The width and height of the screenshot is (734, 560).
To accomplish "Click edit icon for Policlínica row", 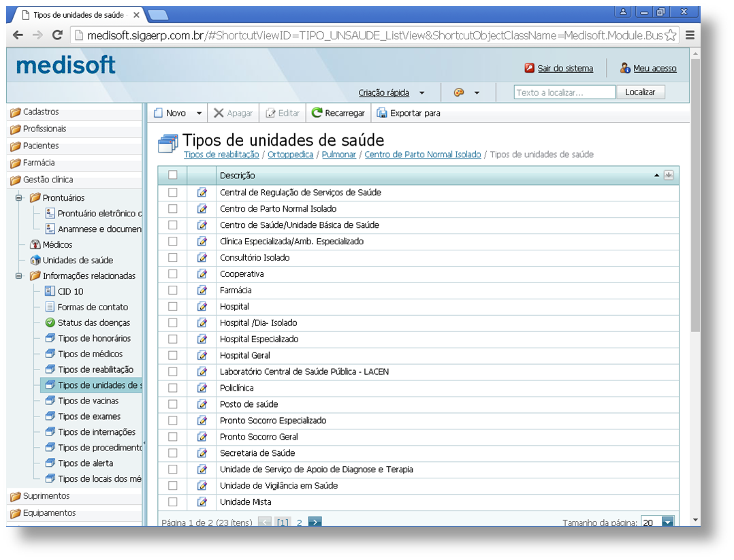I will pos(202,388).
